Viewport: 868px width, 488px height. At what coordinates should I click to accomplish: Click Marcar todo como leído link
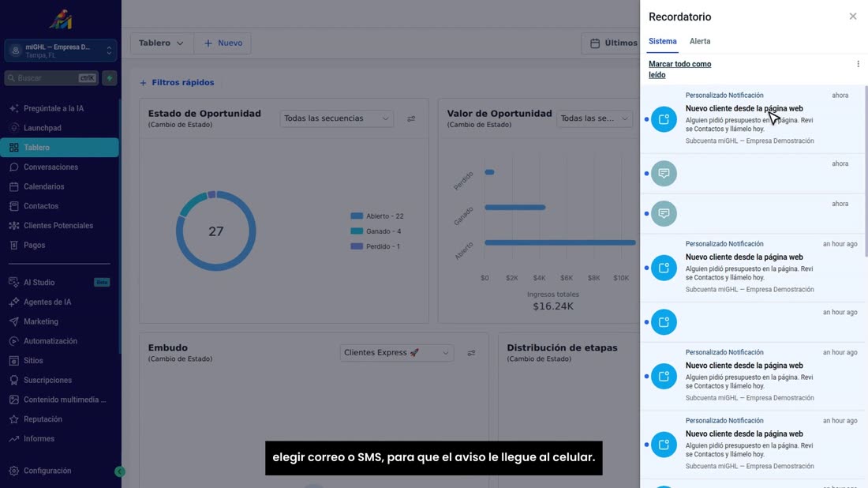(x=679, y=69)
